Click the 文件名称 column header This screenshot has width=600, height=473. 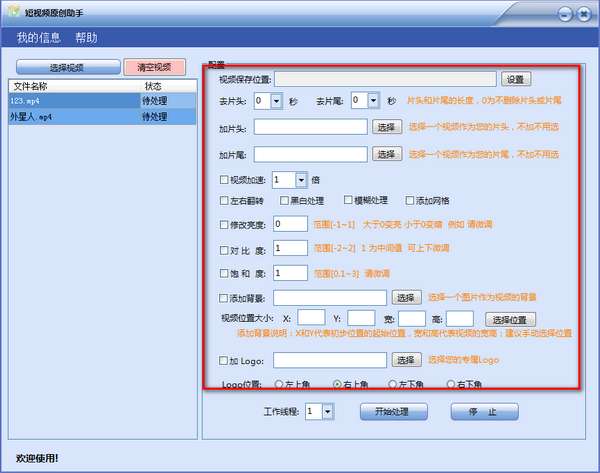pyautogui.click(x=31, y=86)
